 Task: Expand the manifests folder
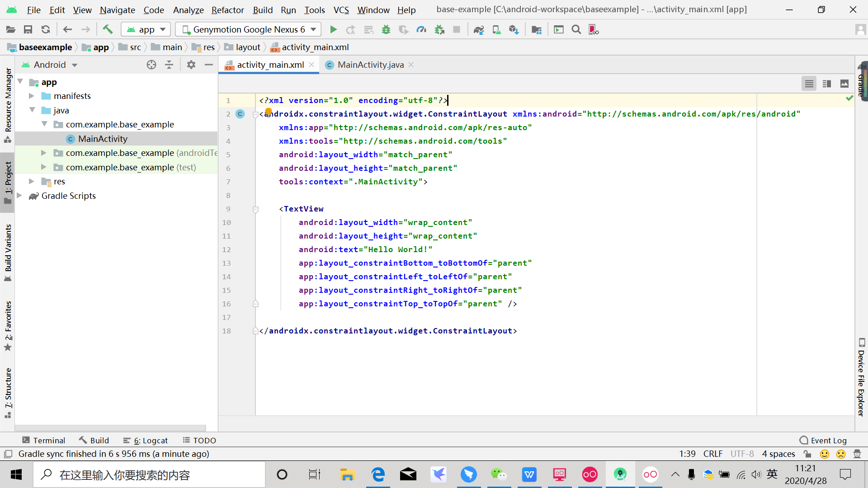pyautogui.click(x=31, y=96)
